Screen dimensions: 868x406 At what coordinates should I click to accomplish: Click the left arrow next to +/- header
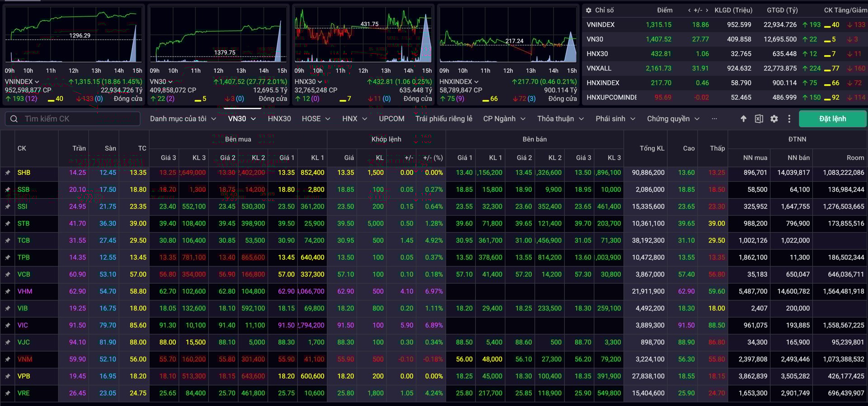click(689, 10)
